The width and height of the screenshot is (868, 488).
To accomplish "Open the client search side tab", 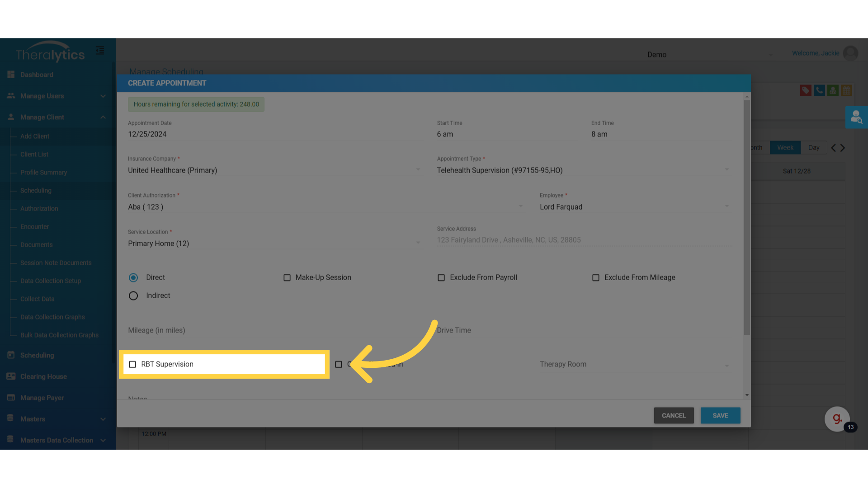I will coord(856,117).
